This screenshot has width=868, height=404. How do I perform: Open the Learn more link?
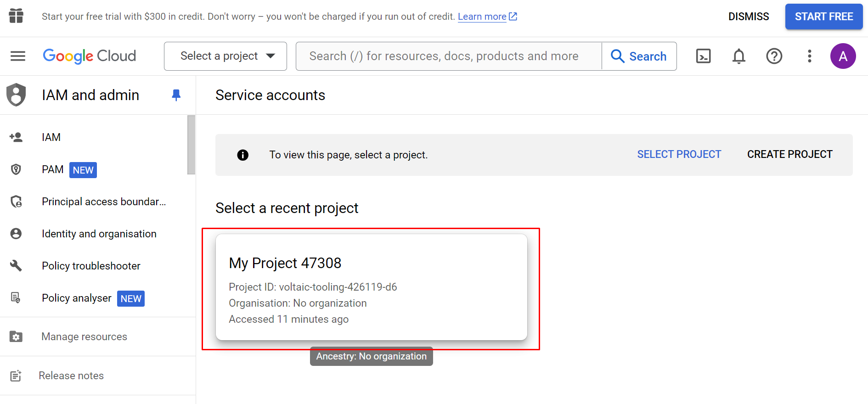tap(482, 16)
